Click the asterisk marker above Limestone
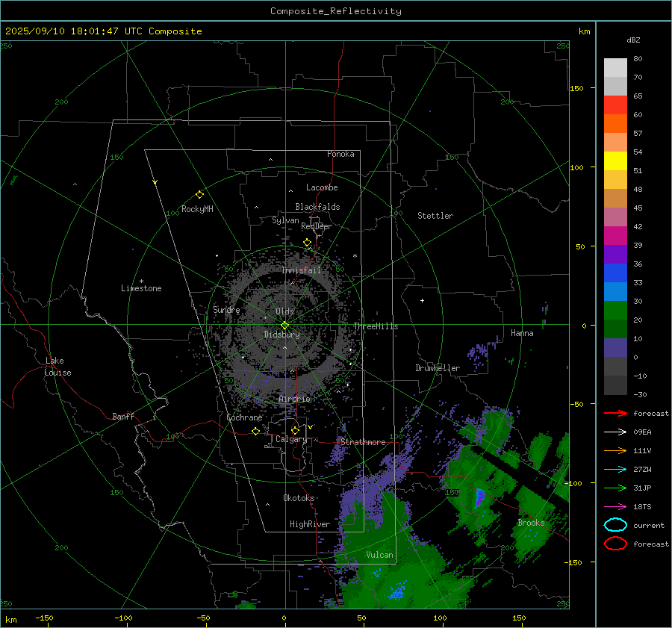Screen dimensions: 672x628 pos(141,282)
